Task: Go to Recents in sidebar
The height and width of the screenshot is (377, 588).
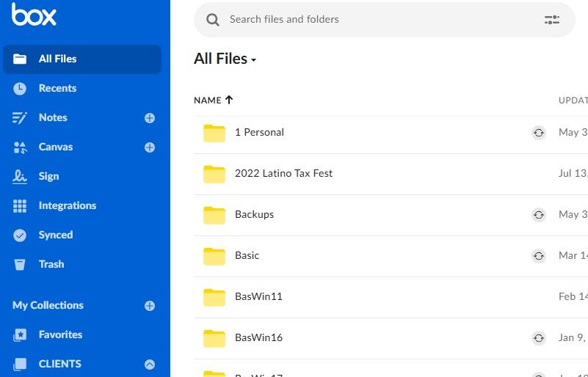Action: (x=57, y=88)
